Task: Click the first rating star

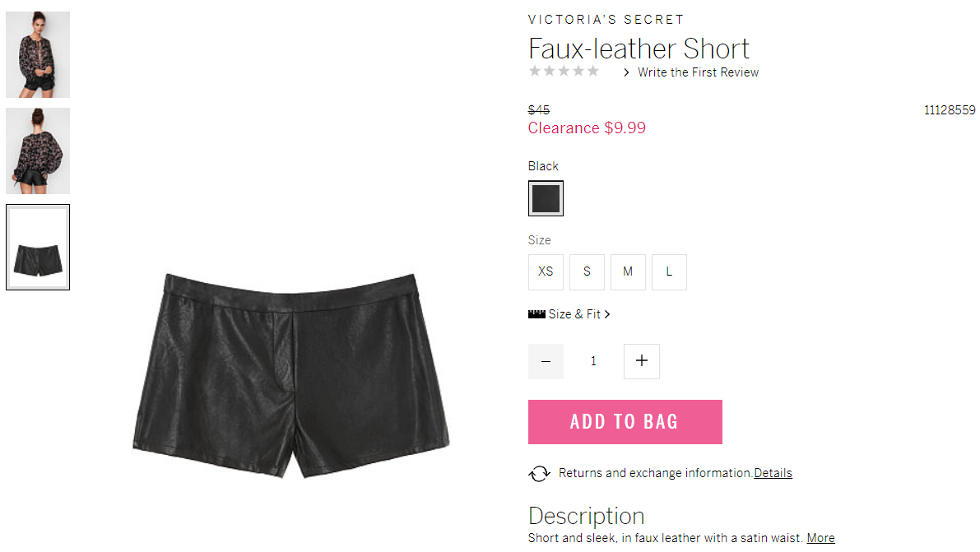Action: tap(534, 71)
